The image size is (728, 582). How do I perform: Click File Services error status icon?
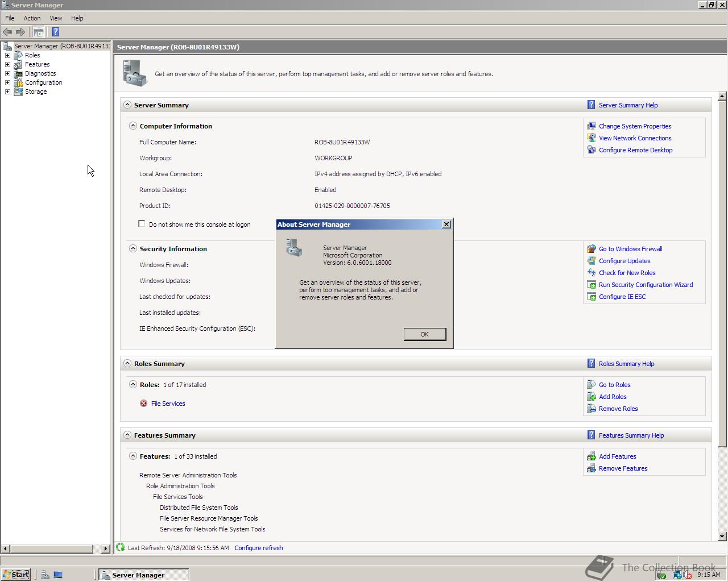tap(143, 404)
